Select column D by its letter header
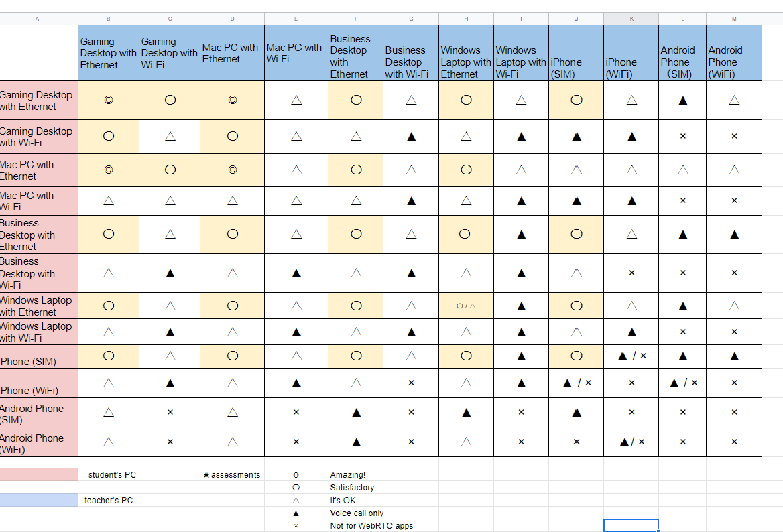 (x=232, y=19)
